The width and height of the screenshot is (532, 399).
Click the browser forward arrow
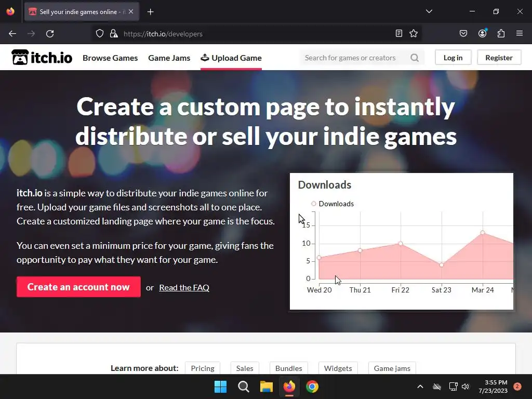point(31,34)
